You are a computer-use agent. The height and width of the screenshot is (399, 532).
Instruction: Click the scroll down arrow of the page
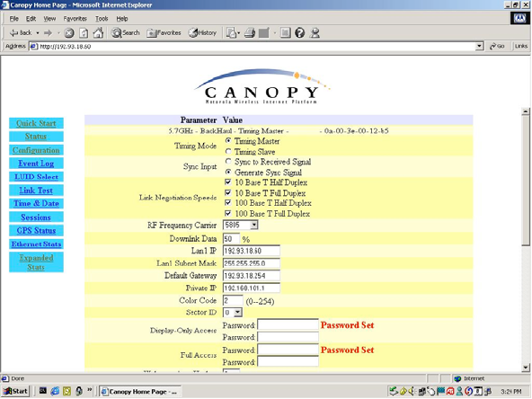pyautogui.click(x=526, y=368)
